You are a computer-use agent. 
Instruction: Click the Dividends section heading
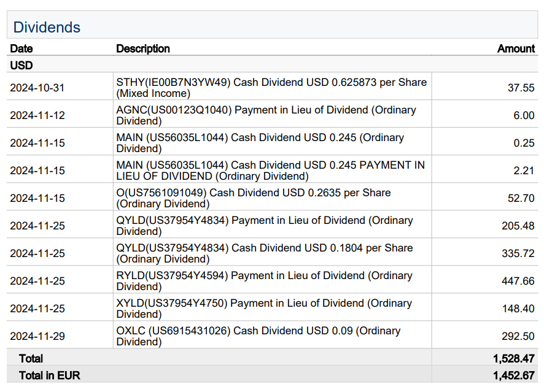tap(47, 28)
